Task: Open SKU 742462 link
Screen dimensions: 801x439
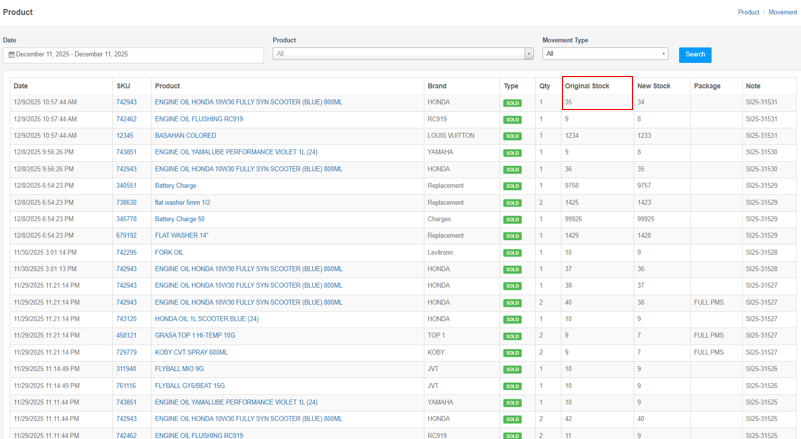Action: pos(126,119)
